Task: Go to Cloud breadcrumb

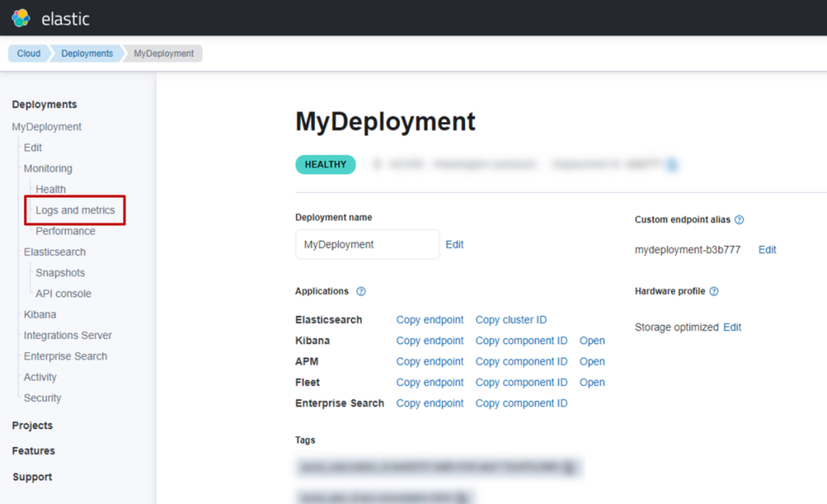Action: pyautogui.click(x=28, y=53)
